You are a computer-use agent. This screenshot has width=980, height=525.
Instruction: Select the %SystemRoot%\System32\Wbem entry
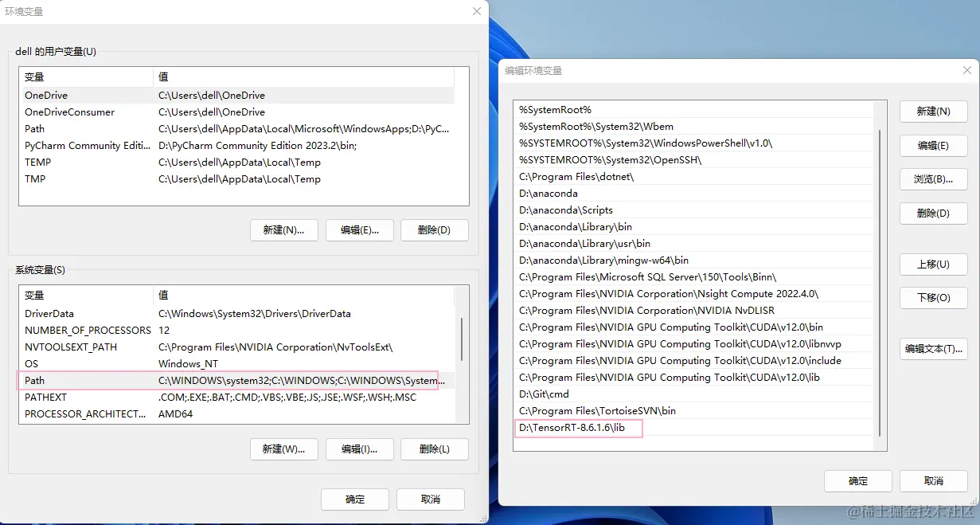(693, 126)
